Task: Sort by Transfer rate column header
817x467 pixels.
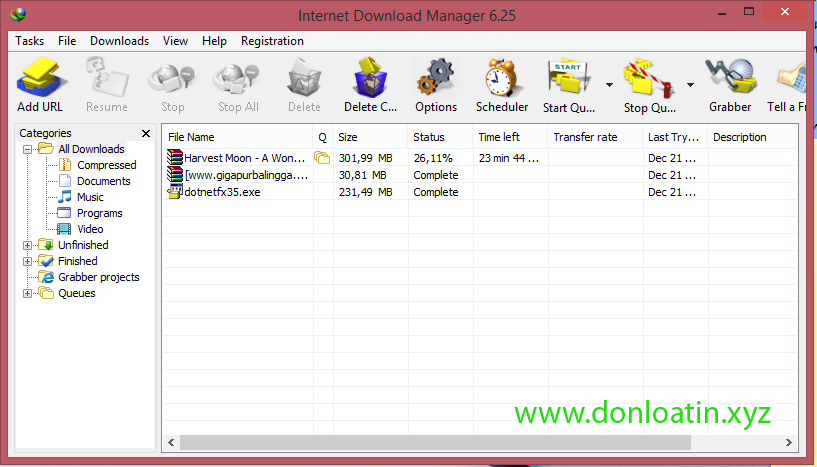Action: coord(596,137)
